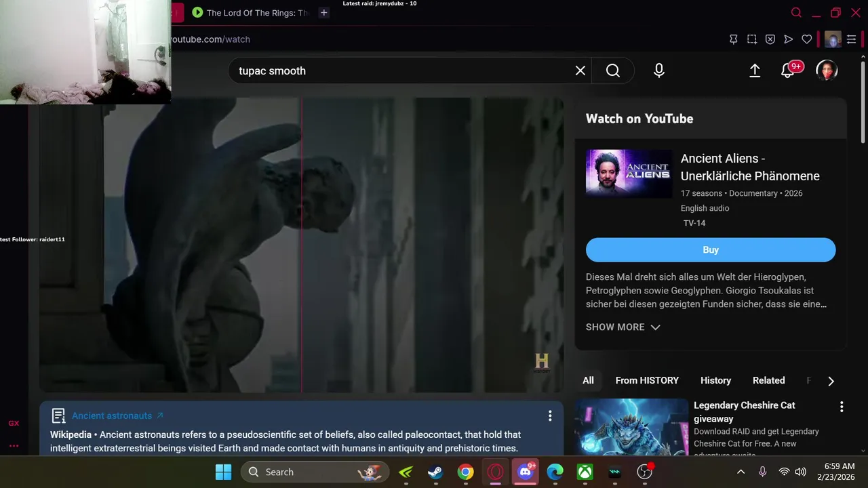This screenshot has height=488, width=868.
Task: Open options menu on Wikipedia info panel
Action: [550, 415]
